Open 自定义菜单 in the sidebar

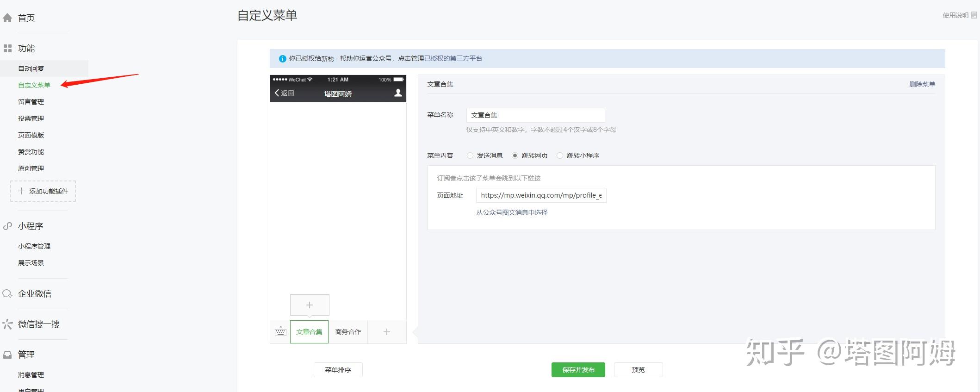(x=34, y=85)
